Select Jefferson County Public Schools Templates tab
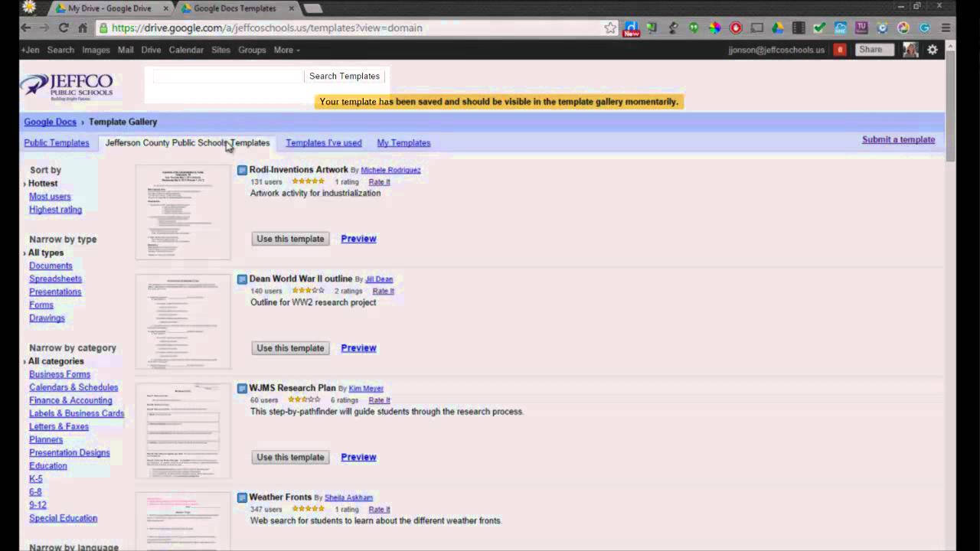The width and height of the screenshot is (980, 551). (187, 142)
